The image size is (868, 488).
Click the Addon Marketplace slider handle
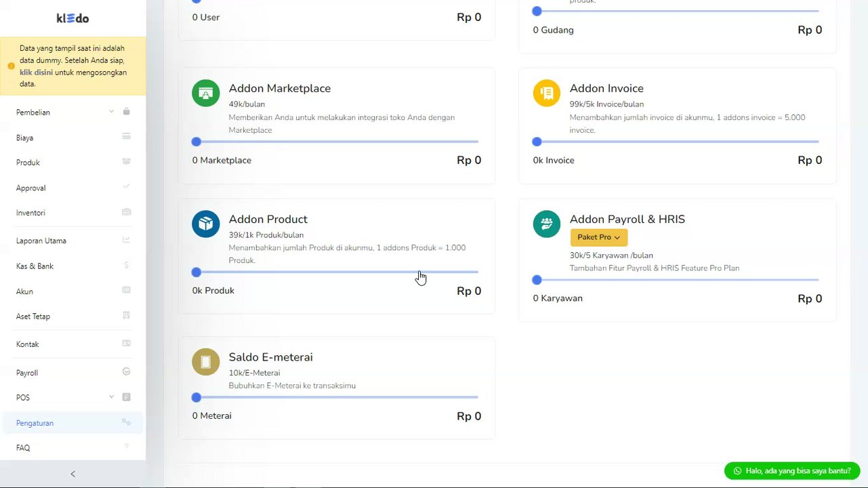click(x=197, y=142)
